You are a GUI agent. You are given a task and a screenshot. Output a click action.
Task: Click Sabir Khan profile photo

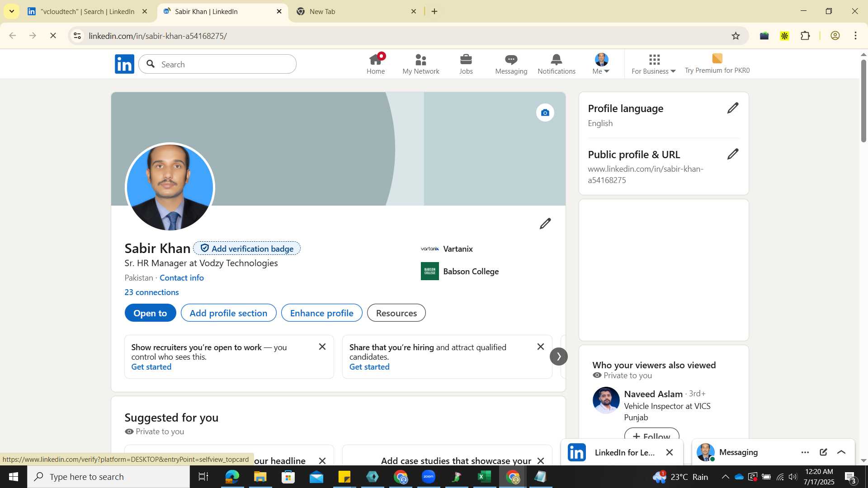click(x=170, y=188)
